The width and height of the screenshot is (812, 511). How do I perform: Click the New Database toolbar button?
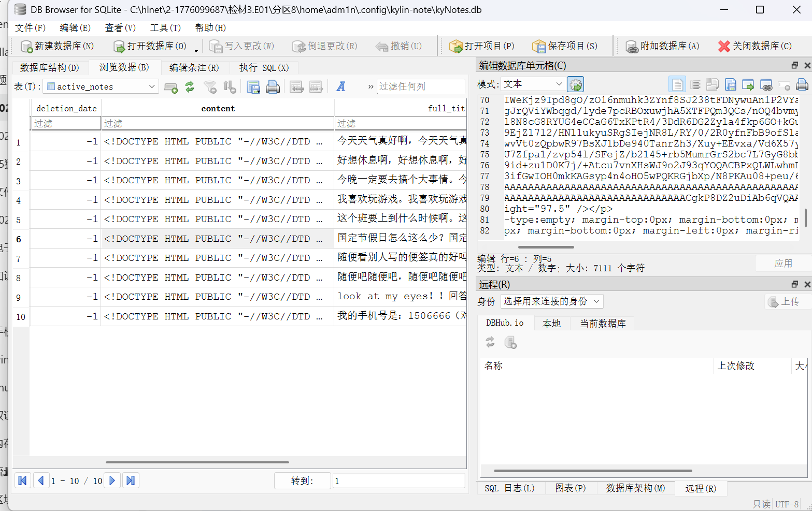(57, 46)
